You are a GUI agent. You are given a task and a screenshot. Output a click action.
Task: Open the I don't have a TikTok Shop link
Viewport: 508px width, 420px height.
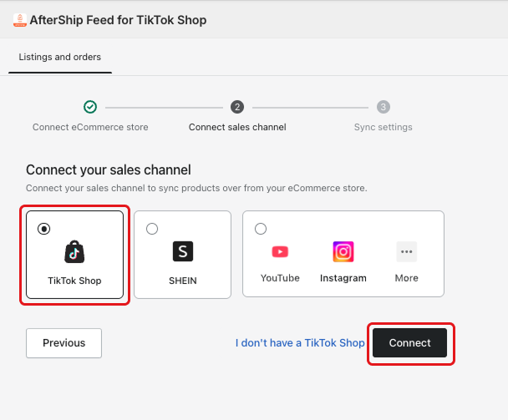(300, 343)
